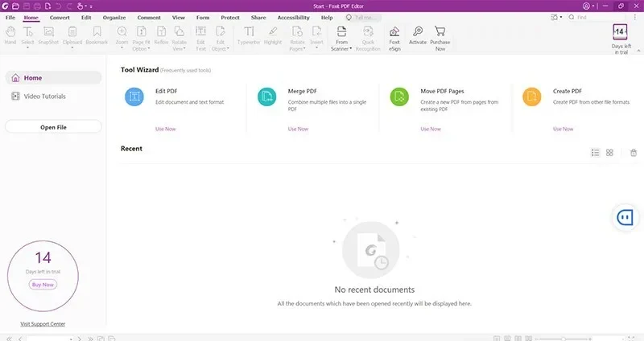Open the File menu
The height and width of the screenshot is (341, 644).
pyautogui.click(x=10, y=18)
